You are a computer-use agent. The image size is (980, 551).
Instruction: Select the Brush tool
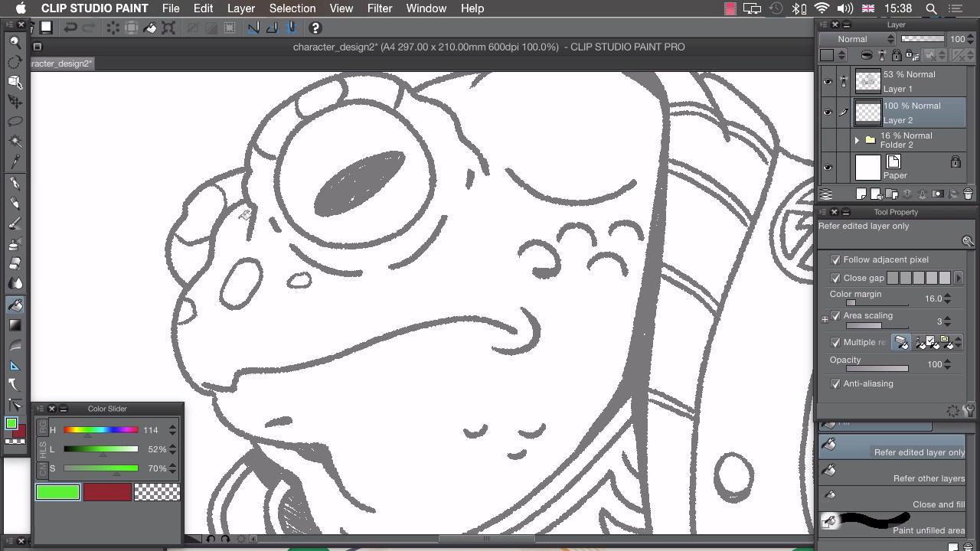15,223
